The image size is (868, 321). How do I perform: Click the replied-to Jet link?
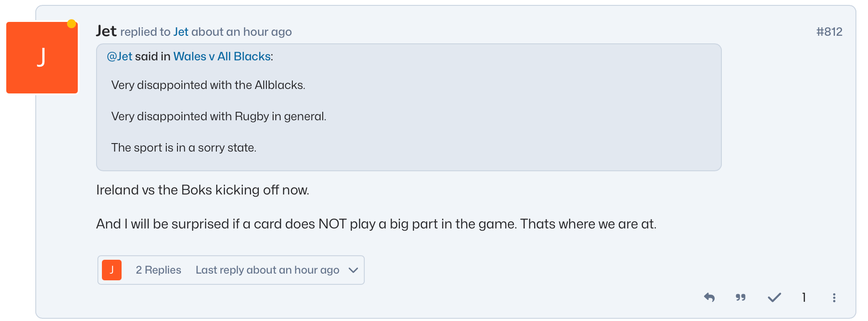tap(181, 32)
